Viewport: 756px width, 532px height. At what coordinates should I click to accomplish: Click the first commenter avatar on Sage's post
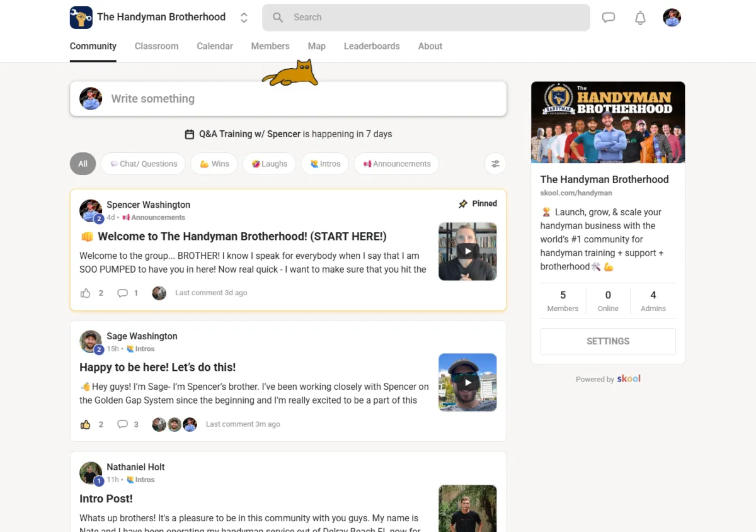point(159,424)
